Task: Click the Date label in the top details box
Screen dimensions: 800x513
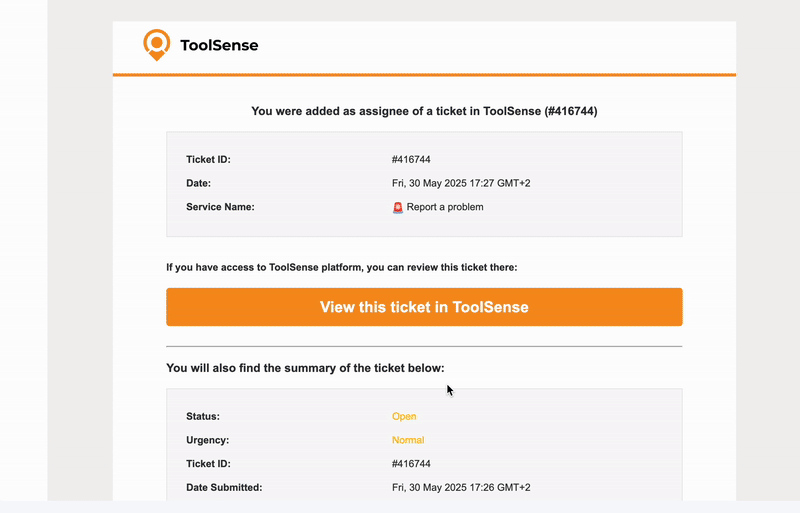Action: (198, 183)
